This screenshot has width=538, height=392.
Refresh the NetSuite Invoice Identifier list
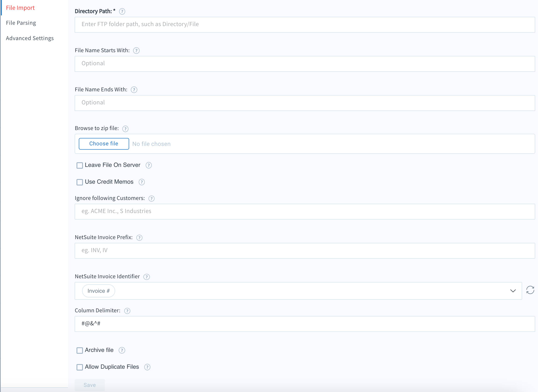[530, 290]
